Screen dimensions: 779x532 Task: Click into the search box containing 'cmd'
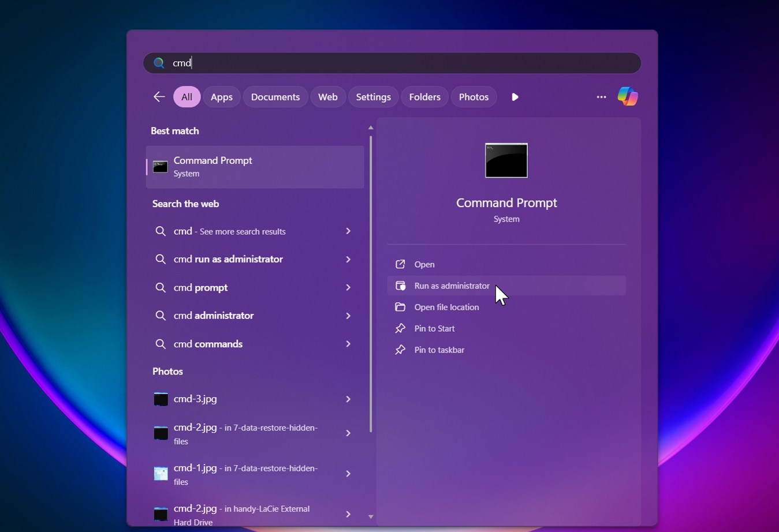(393, 63)
